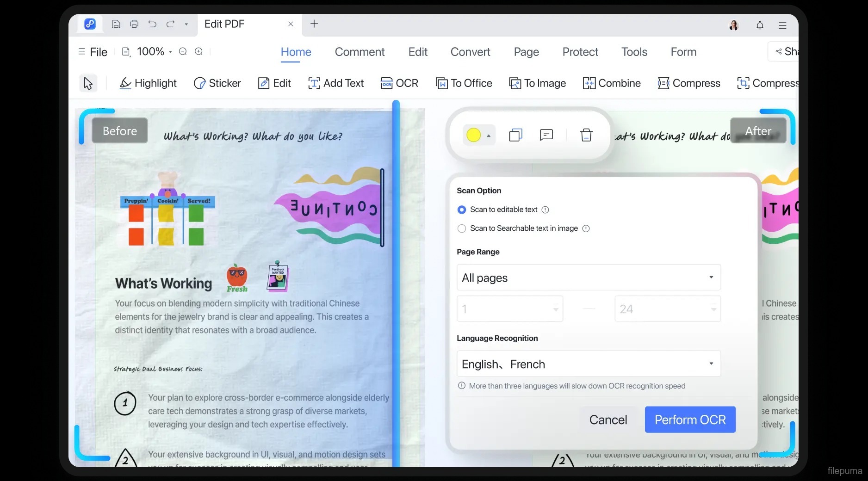Click the plus button to add new tab

tap(314, 24)
